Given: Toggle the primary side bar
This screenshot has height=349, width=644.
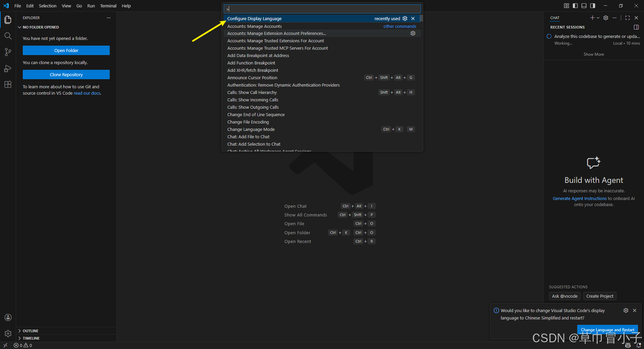Looking at the screenshot, I should (575, 6).
